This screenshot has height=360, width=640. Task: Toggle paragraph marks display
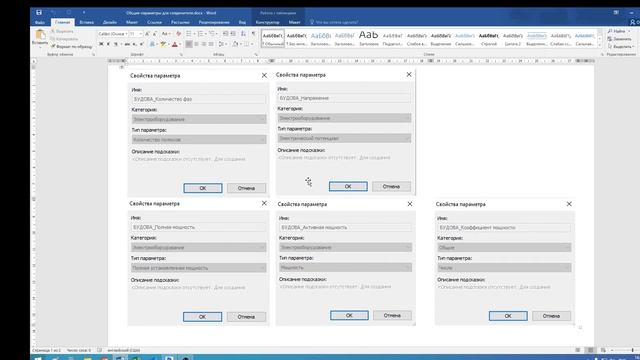[253, 34]
